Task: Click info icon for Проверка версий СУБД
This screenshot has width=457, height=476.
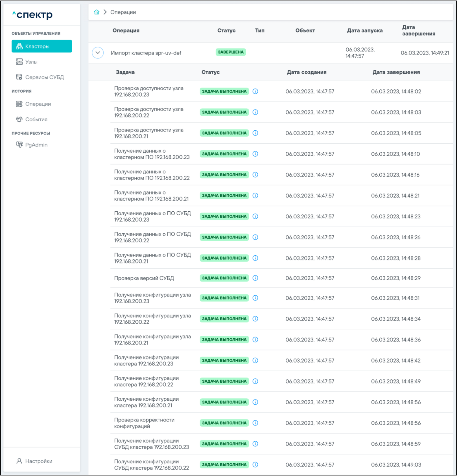Action: point(255,278)
